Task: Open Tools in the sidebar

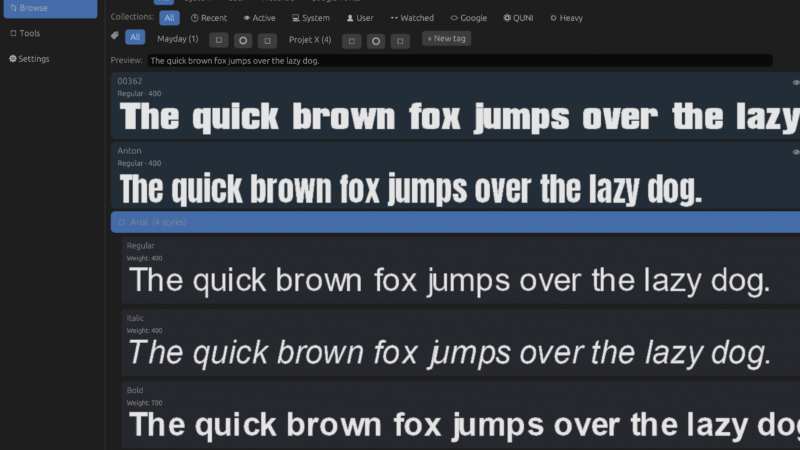Action: (25, 33)
